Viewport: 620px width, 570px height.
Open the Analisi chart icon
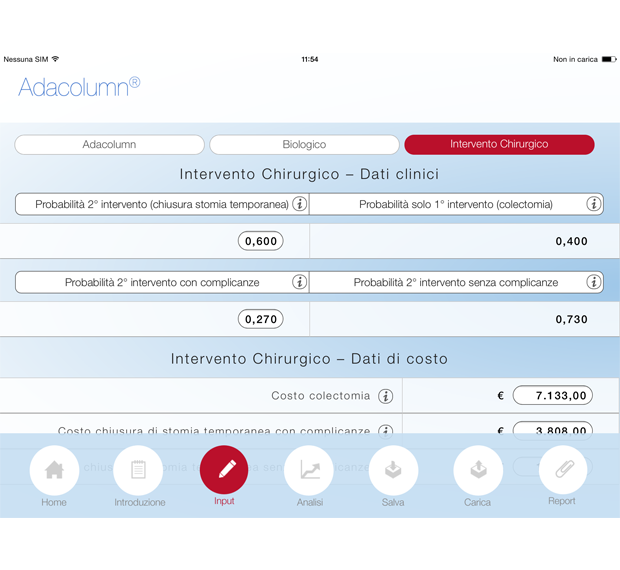click(309, 470)
